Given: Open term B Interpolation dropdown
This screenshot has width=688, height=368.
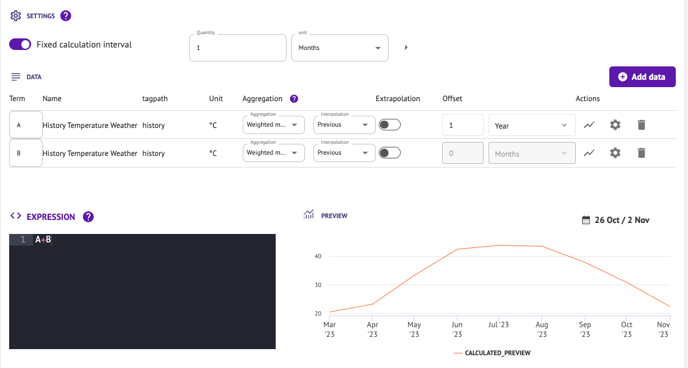Looking at the screenshot, I should click(x=344, y=153).
